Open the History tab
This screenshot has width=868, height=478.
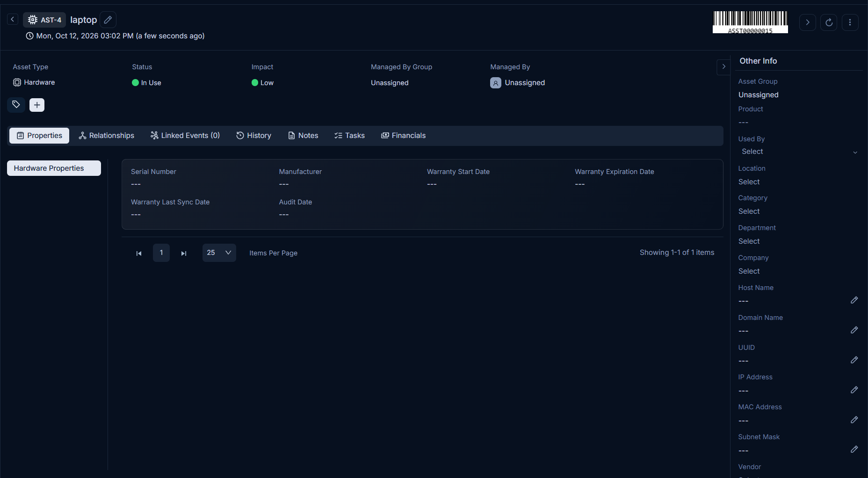point(254,136)
